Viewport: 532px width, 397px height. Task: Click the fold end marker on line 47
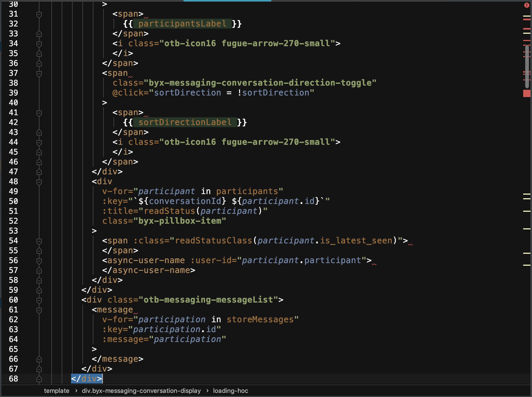pyautogui.click(x=39, y=172)
